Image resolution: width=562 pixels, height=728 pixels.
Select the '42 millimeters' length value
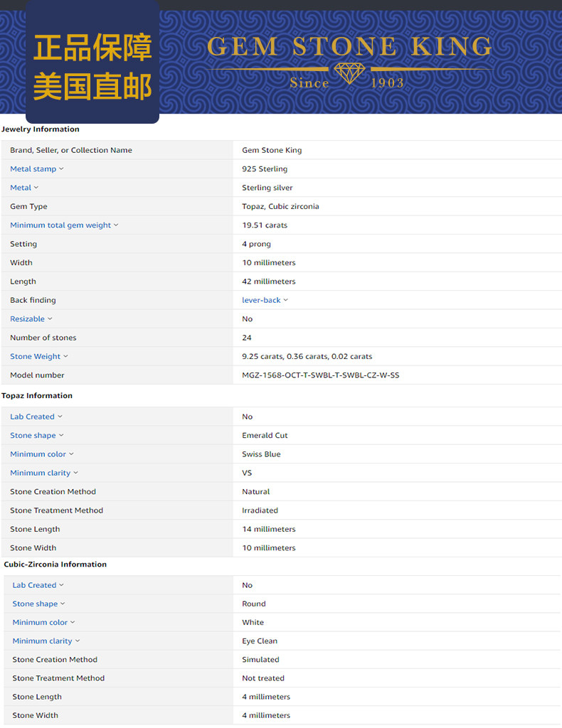tap(268, 282)
